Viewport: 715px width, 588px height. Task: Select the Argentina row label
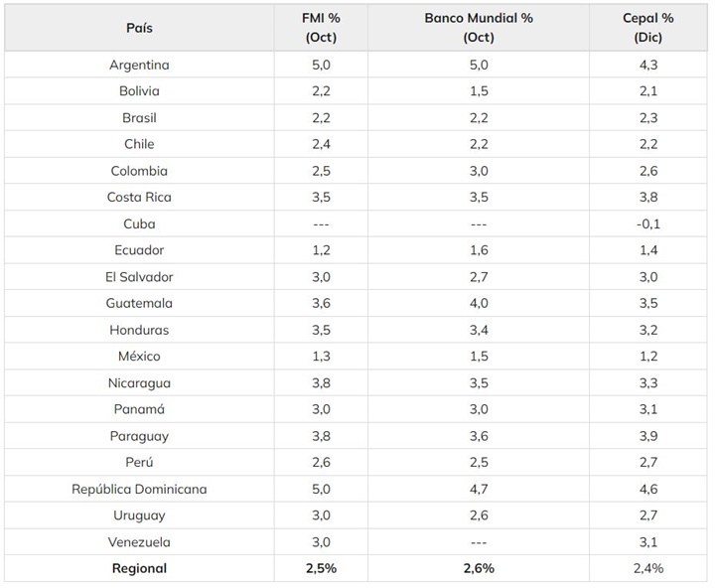(x=139, y=65)
